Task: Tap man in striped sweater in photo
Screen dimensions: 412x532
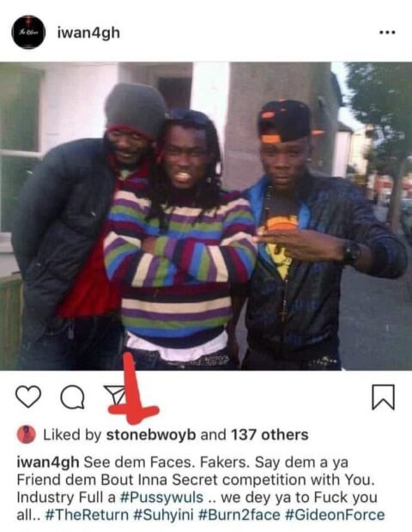Action: [x=180, y=241]
